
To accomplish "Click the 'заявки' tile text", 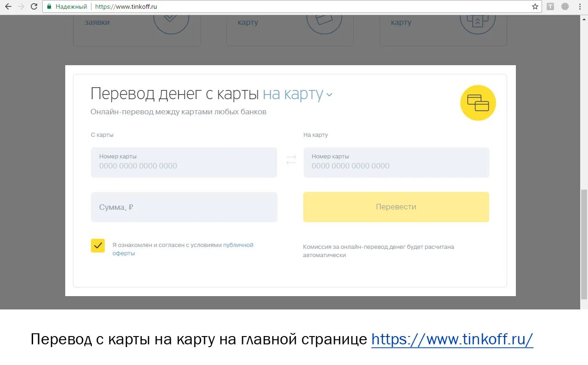I will pyautogui.click(x=97, y=22).
